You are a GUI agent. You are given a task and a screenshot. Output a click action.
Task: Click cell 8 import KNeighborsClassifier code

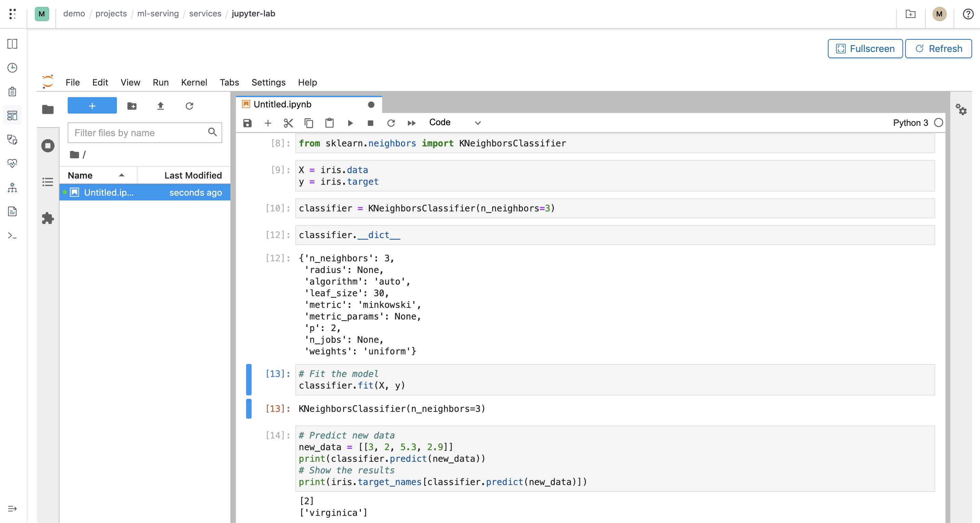tap(615, 144)
